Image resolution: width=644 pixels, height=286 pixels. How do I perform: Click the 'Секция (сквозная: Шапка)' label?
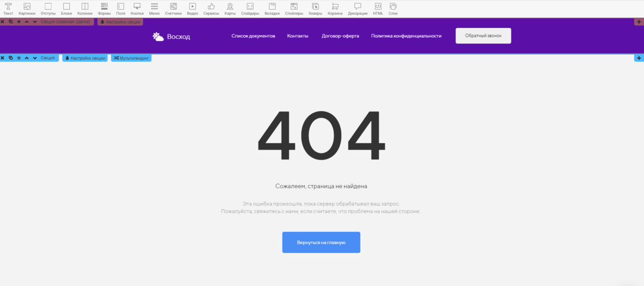[65, 22]
